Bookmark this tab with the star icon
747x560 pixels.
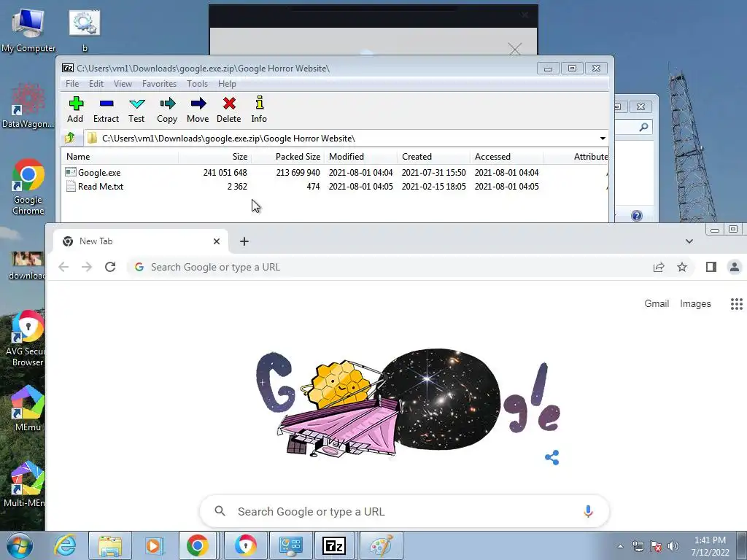point(682,267)
